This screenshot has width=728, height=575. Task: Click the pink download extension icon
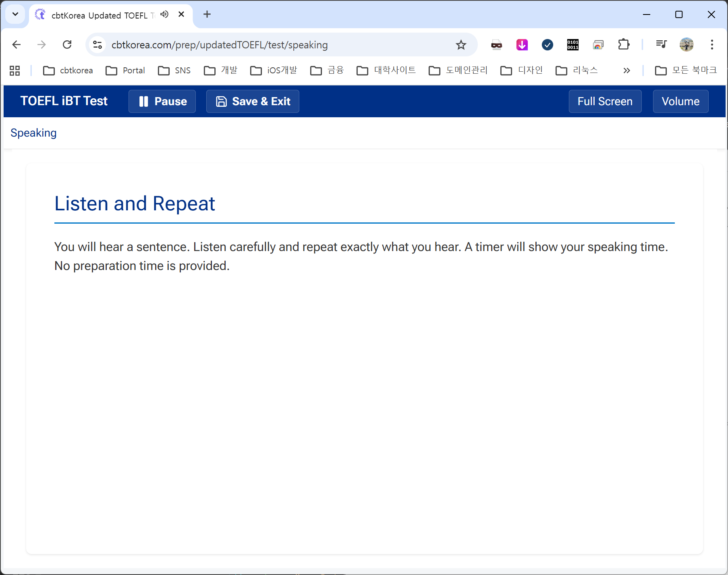522,45
